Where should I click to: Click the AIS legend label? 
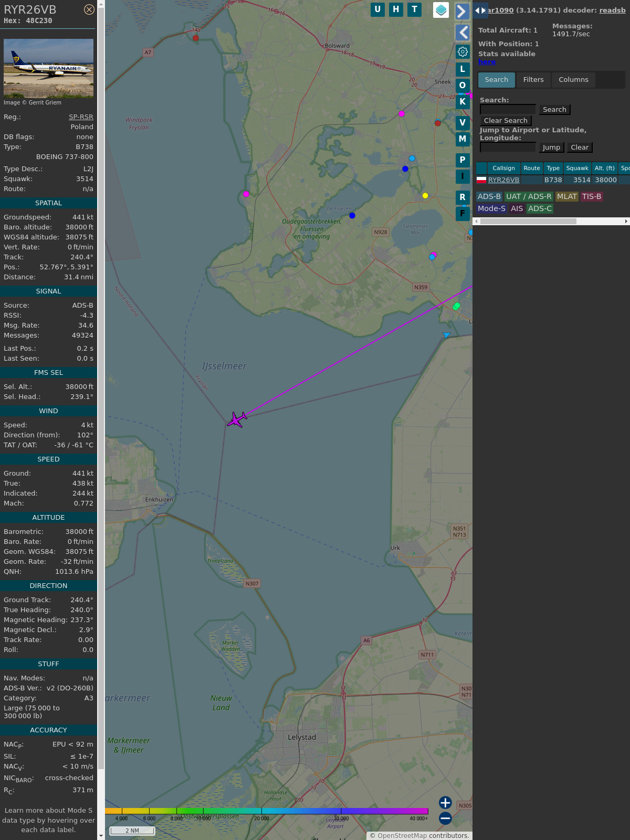click(x=517, y=208)
